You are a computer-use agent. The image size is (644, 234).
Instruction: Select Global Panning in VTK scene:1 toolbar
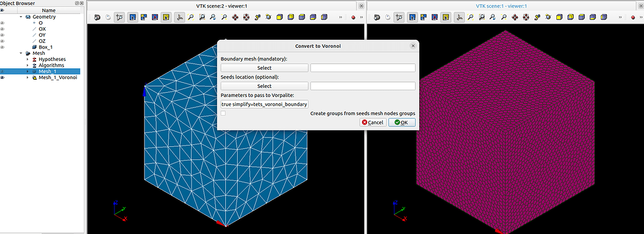tap(526, 17)
